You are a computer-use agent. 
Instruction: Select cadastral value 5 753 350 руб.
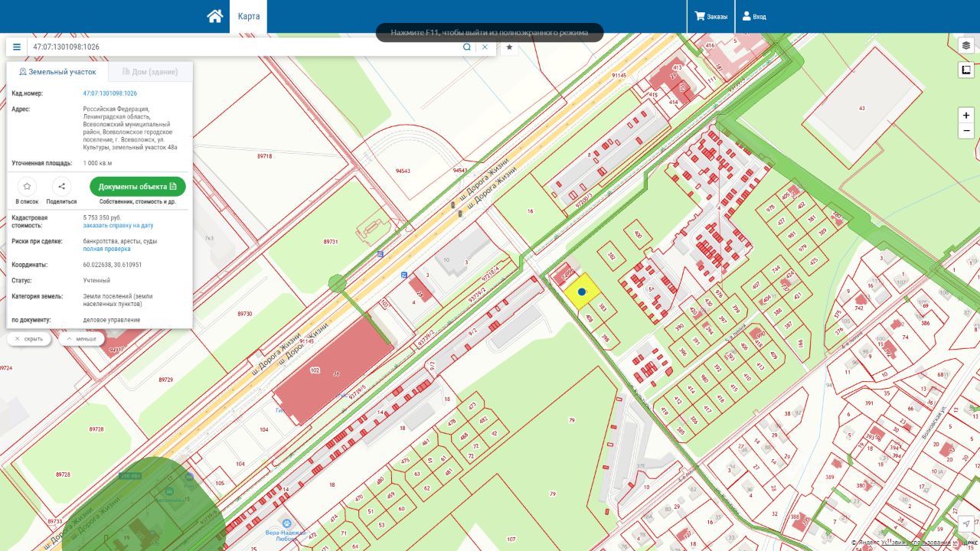tap(103, 218)
